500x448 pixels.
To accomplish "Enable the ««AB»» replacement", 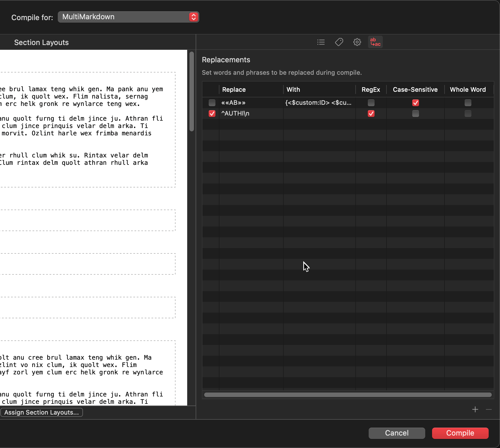I will (212, 103).
